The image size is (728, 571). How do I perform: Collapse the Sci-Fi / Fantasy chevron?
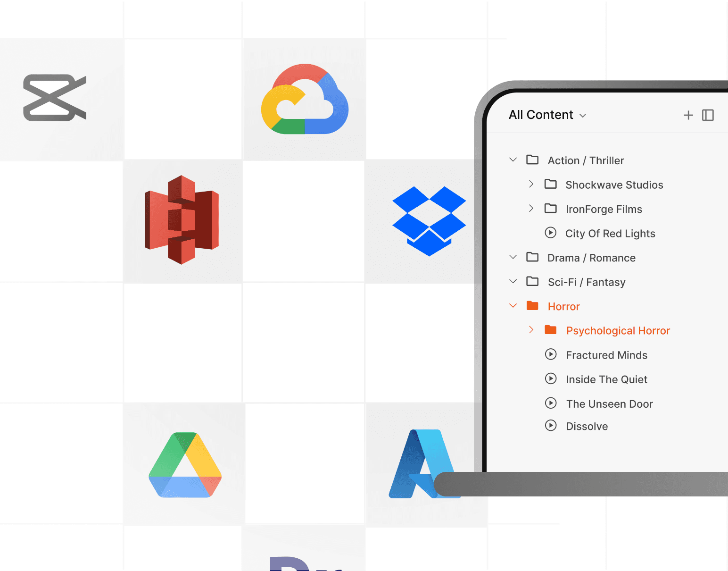(513, 282)
